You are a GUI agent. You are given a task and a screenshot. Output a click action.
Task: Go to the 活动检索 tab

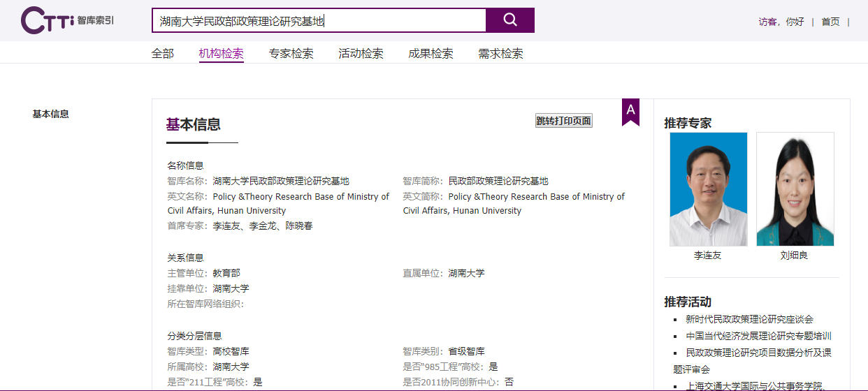pos(361,54)
